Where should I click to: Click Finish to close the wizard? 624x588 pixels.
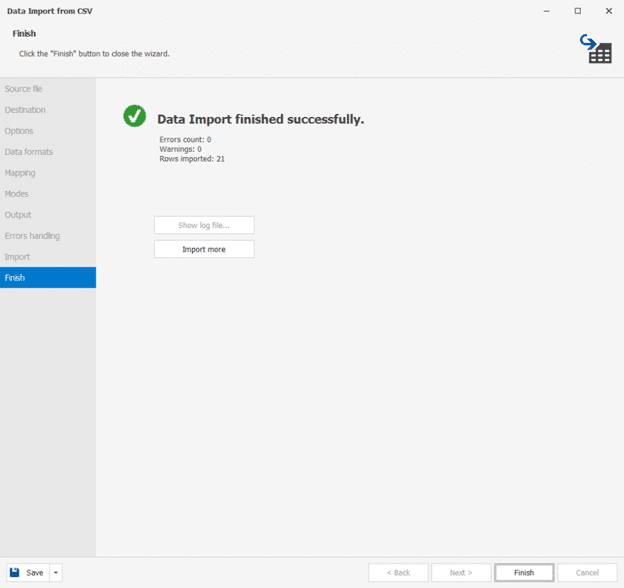(524, 573)
